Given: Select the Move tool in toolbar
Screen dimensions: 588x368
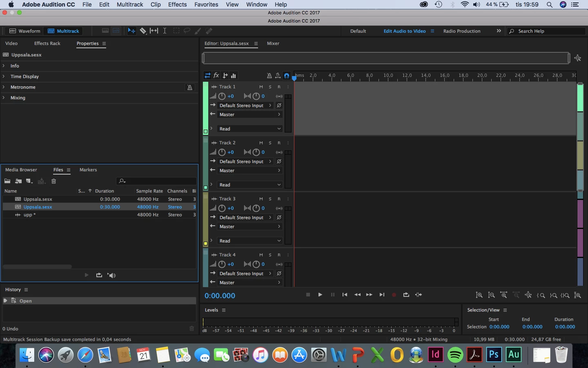Looking at the screenshot, I should tap(131, 31).
